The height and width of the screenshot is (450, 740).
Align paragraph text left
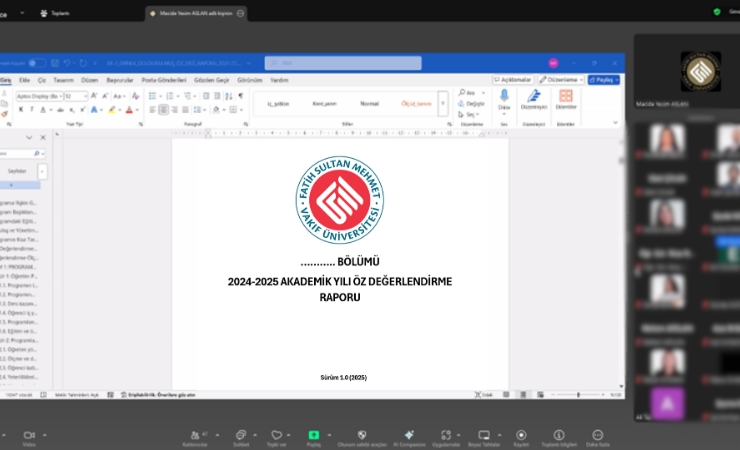tap(152, 110)
